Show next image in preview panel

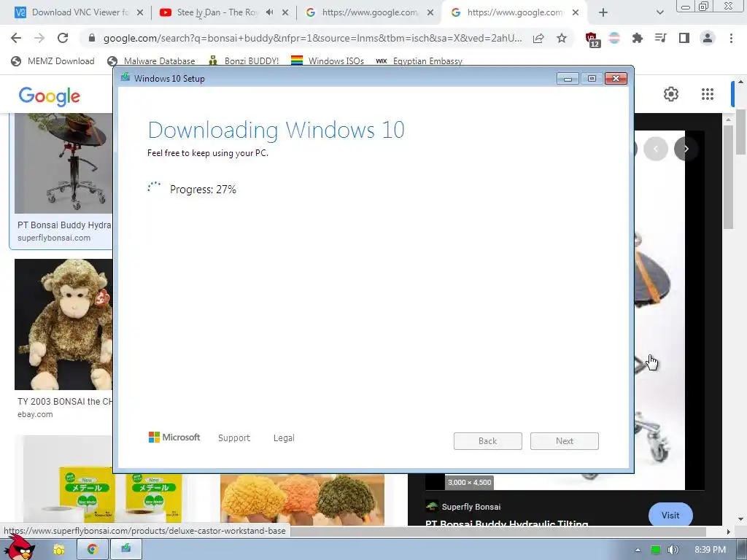coord(686,149)
